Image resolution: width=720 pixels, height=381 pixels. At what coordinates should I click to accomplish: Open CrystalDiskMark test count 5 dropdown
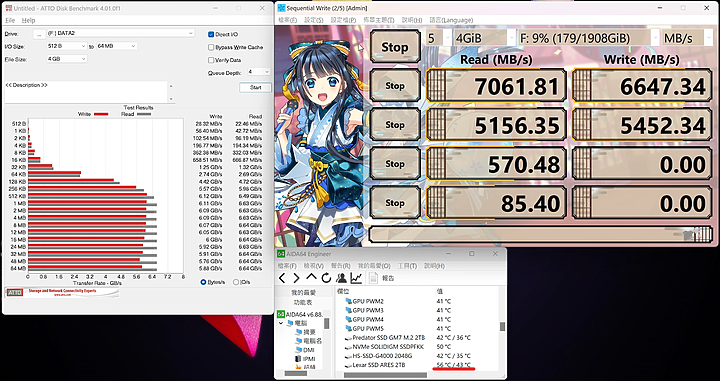coord(438,38)
